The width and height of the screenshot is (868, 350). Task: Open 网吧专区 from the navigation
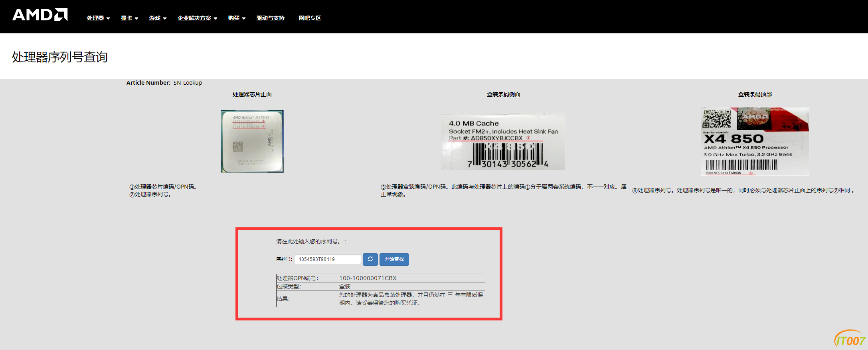[310, 18]
